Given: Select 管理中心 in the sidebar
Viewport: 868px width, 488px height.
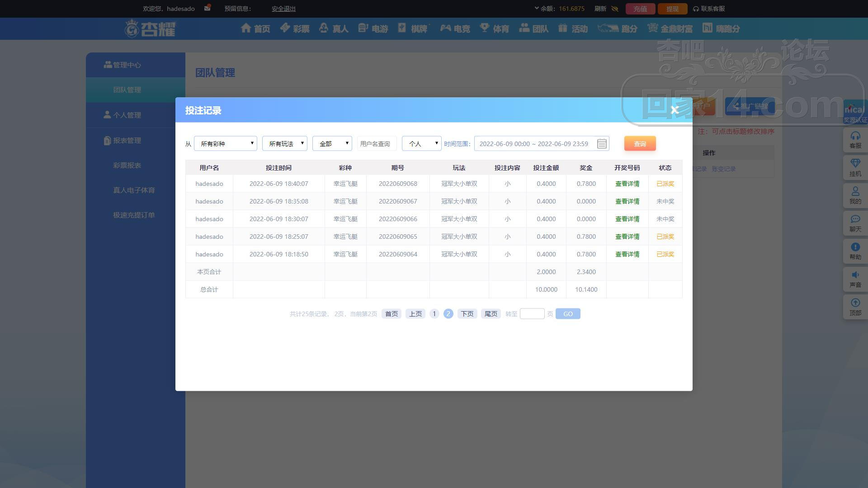Looking at the screenshot, I should point(136,65).
